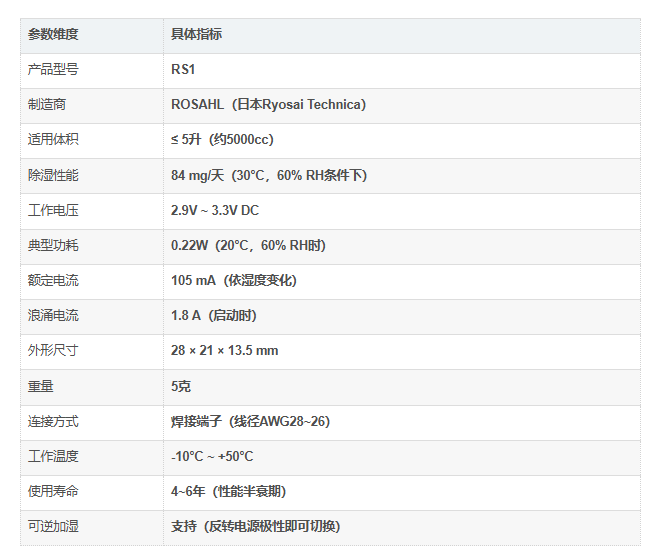Image resolution: width=656 pixels, height=559 pixels.
Task: Select the 105 mA current value
Action: pos(234,280)
